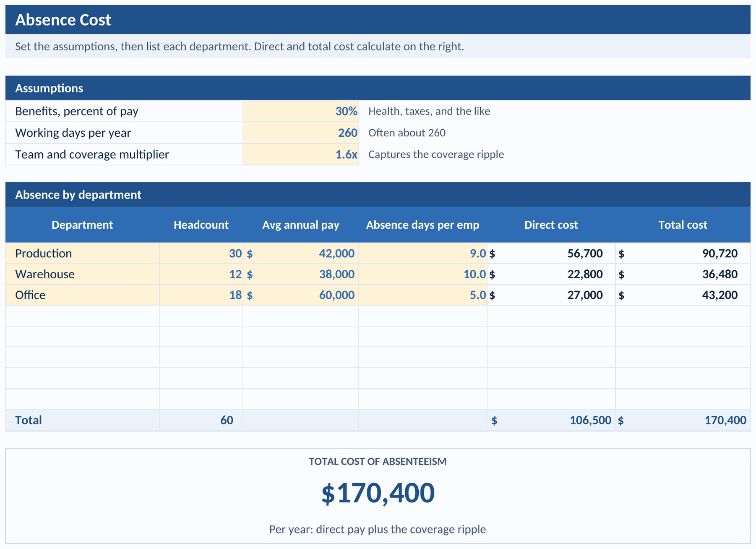Click Warehouse total cost 36,480
This screenshot has width=756, height=549.
[x=683, y=274]
